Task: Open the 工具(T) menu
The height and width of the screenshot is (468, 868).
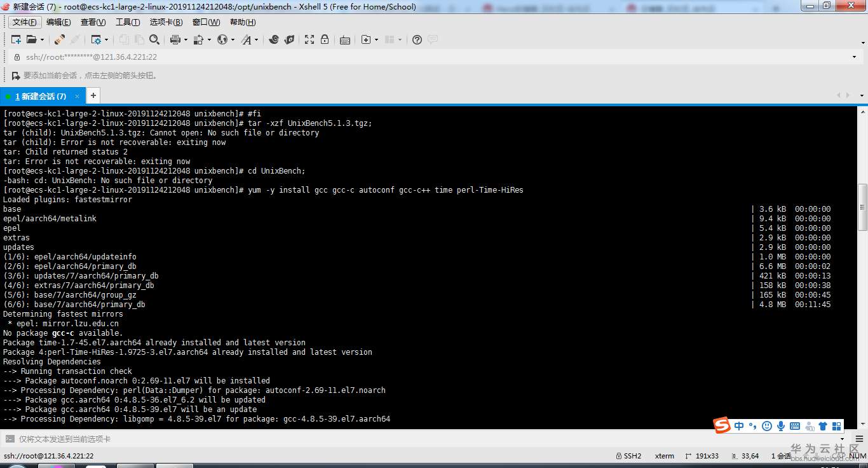Action: pos(128,22)
